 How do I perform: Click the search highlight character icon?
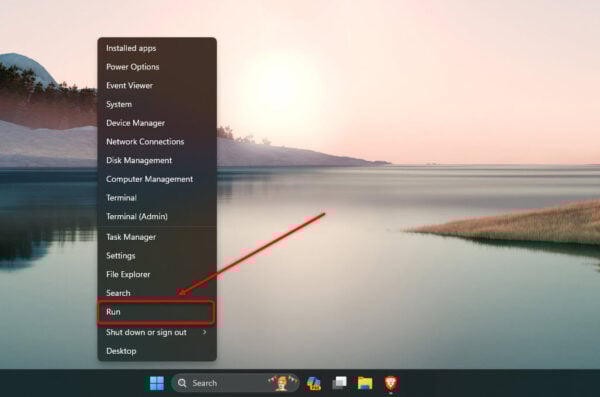282,383
